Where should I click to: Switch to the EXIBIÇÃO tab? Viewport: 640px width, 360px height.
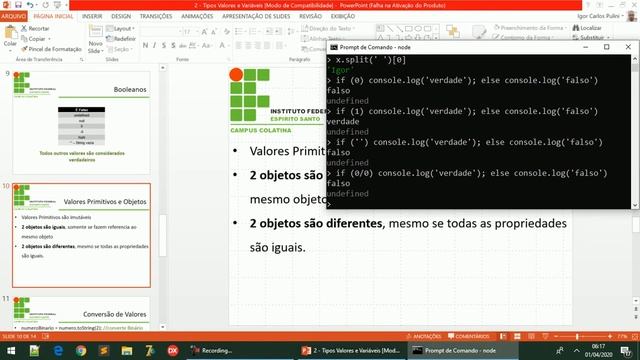pos(342,16)
